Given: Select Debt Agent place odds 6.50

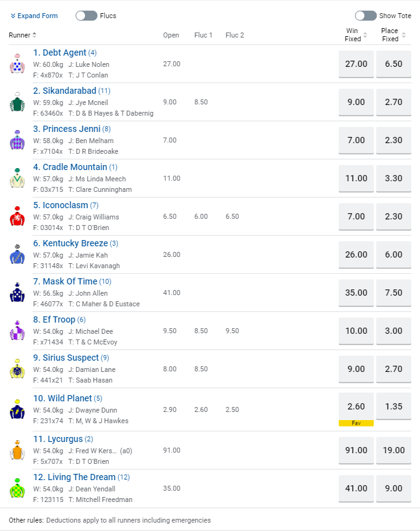Looking at the screenshot, I should click(394, 64).
